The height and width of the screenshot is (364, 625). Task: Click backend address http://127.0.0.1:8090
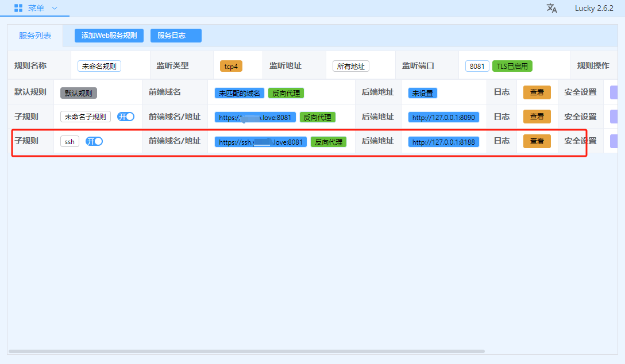pyautogui.click(x=443, y=118)
